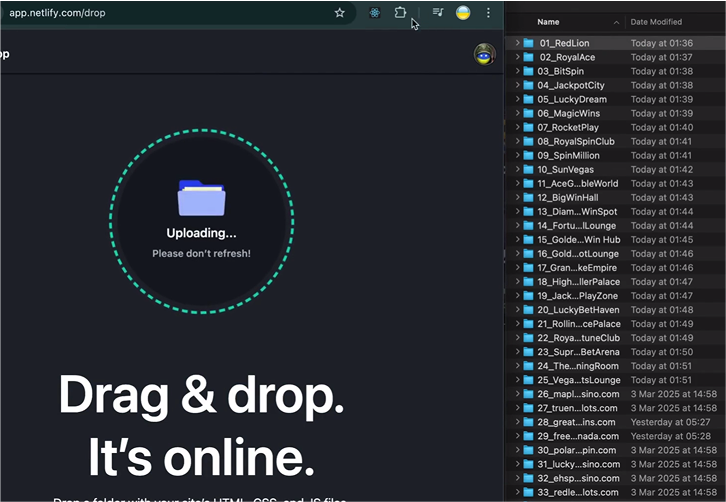726x502 pixels.
Task: Click the 'Uploading...' status text
Action: coord(201,233)
